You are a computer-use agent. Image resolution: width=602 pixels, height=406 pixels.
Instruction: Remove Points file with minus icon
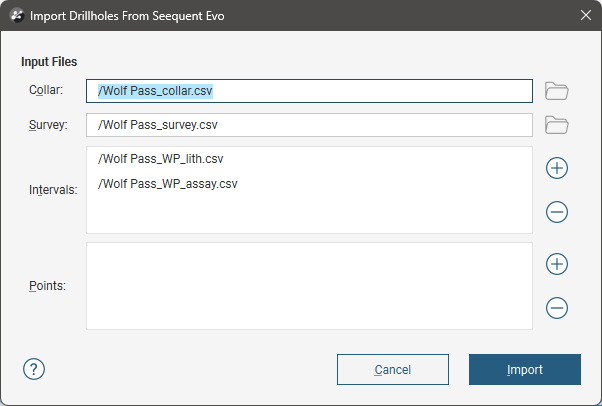(557, 308)
